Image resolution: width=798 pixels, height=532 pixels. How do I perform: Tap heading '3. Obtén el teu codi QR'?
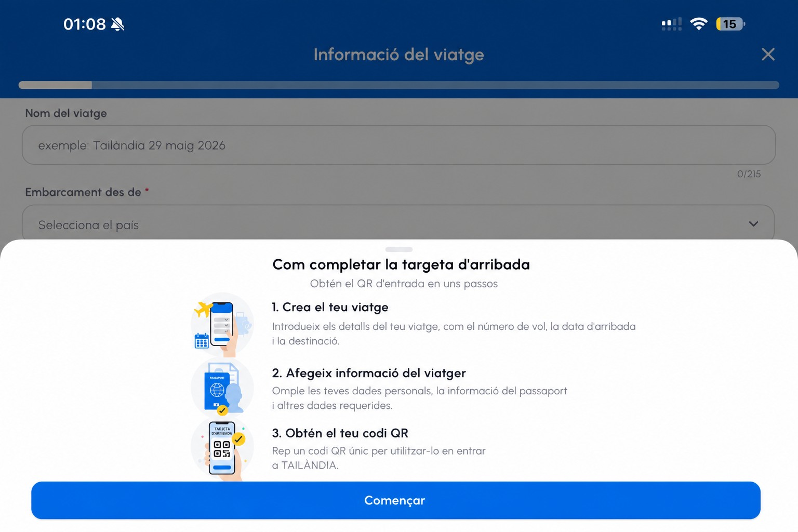(x=340, y=433)
